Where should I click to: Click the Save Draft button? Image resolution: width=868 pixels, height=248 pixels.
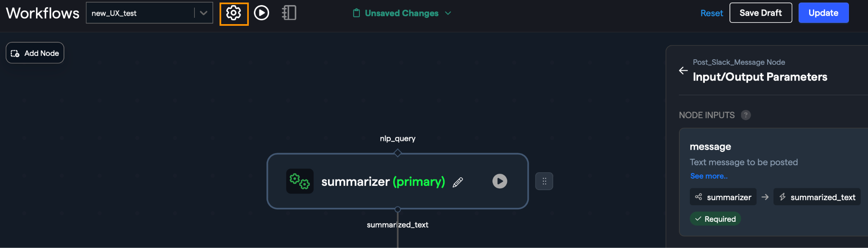760,13
